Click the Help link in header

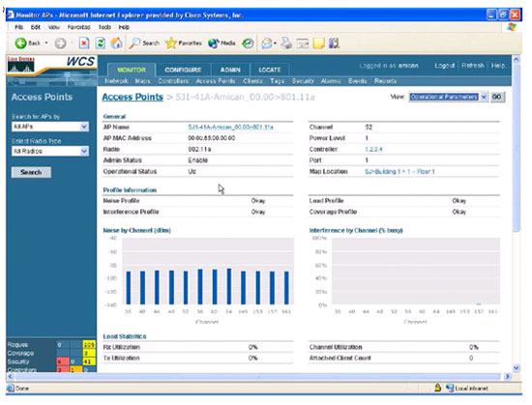point(498,66)
